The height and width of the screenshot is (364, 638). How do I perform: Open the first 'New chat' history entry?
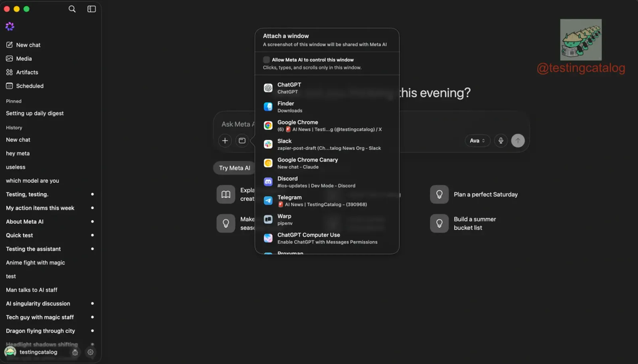[18, 140]
